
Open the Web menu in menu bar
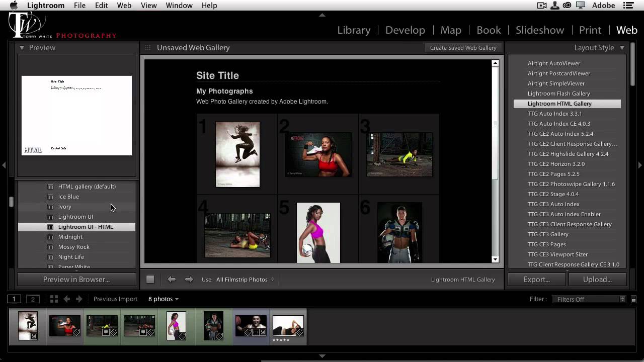(124, 6)
